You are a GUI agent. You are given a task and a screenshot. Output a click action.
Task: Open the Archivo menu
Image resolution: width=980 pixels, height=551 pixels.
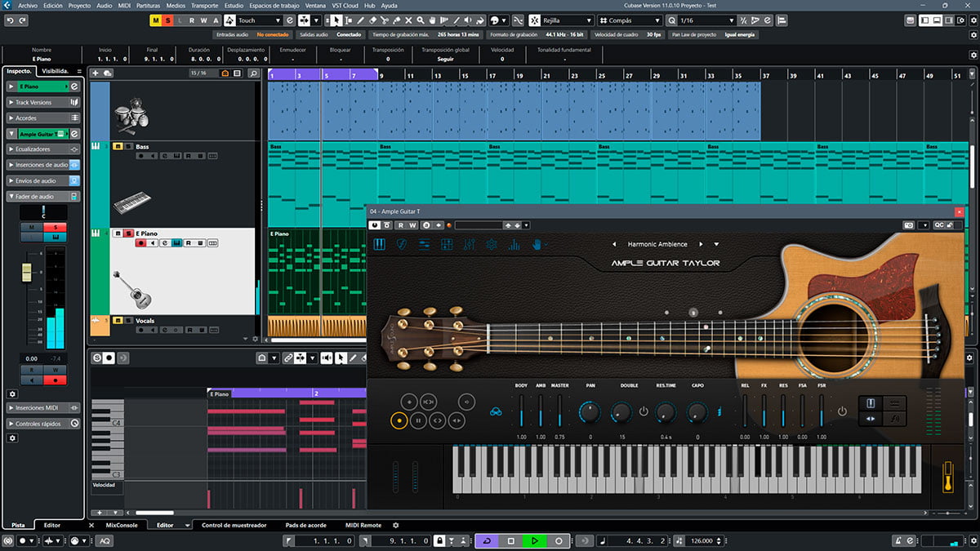[27, 5]
